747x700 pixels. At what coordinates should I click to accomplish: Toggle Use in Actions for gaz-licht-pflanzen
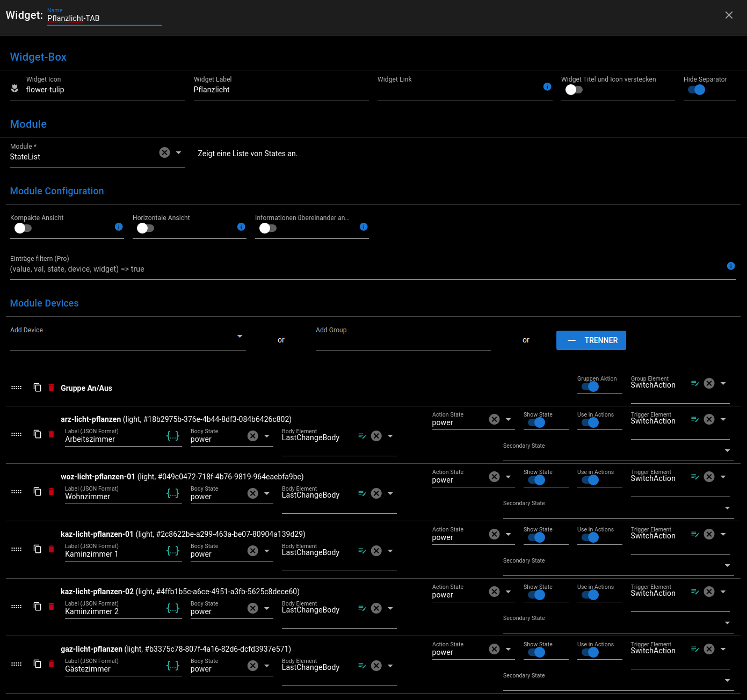(590, 652)
